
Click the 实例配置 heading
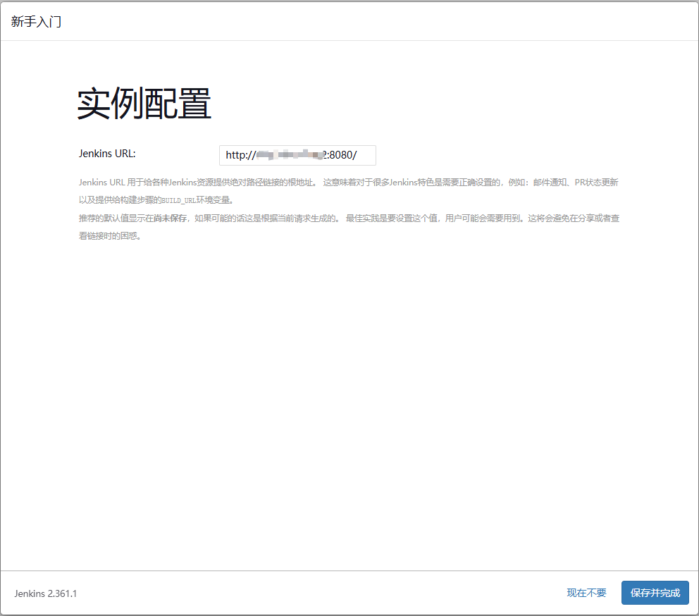pyautogui.click(x=144, y=104)
